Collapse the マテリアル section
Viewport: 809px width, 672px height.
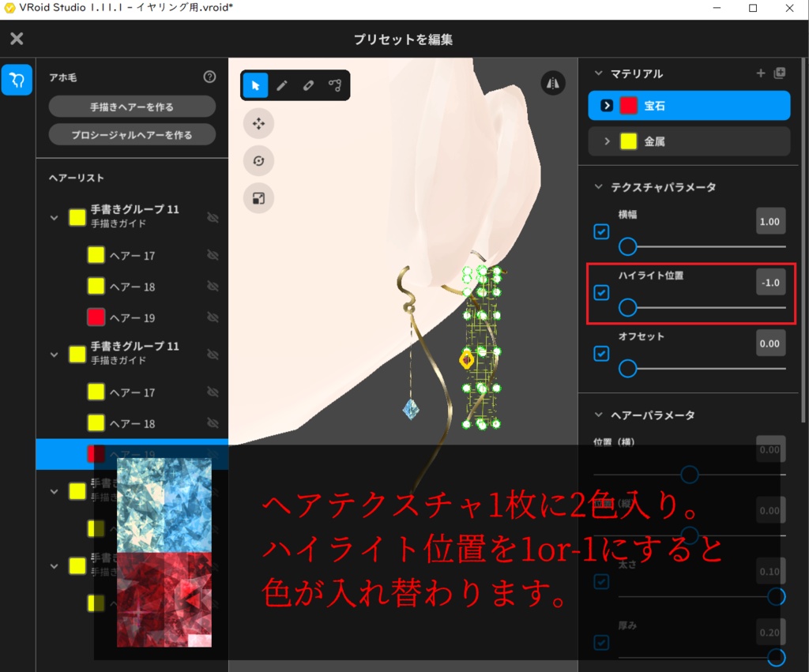598,73
